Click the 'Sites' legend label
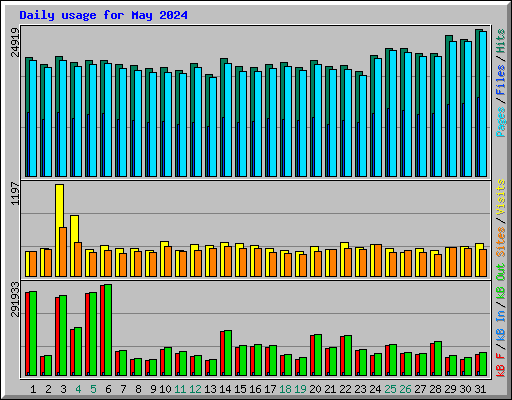The image size is (512, 400). 501,242
